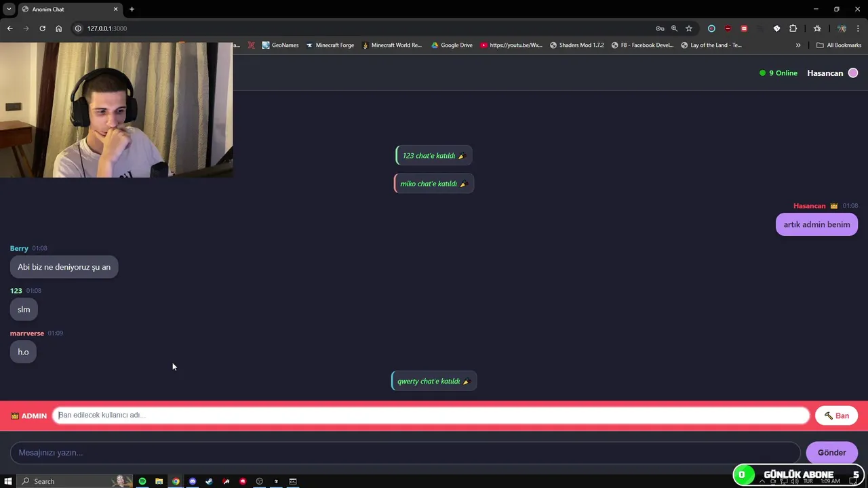
Task: Close the Anonim Chat tab
Action: (115, 9)
